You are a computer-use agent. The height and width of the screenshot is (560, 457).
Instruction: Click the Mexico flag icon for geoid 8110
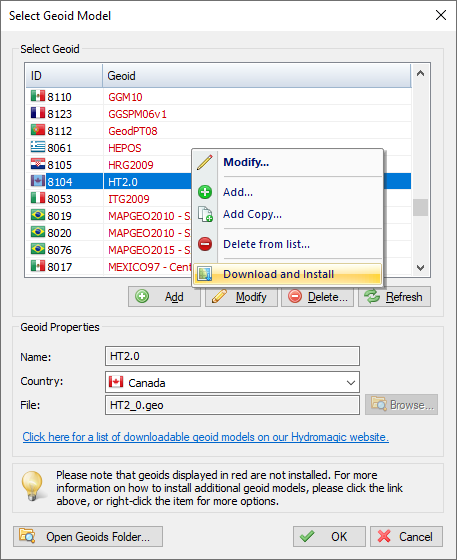tap(38, 96)
